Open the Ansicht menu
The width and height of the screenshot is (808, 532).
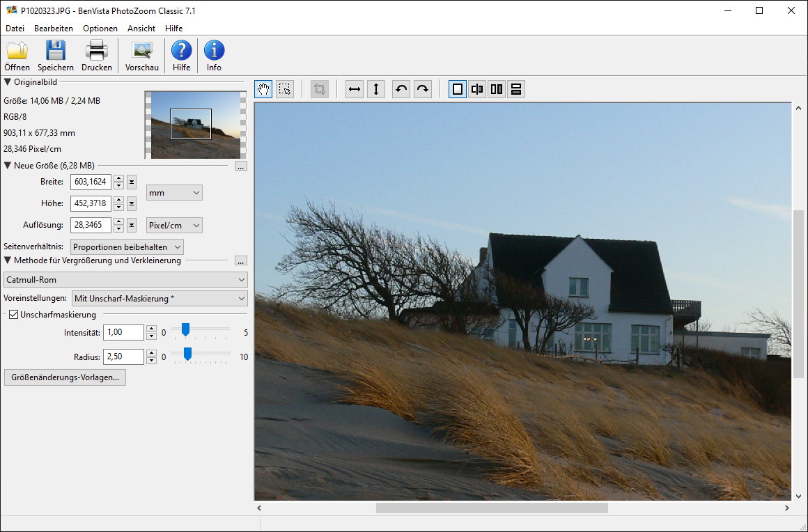point(141,29)
